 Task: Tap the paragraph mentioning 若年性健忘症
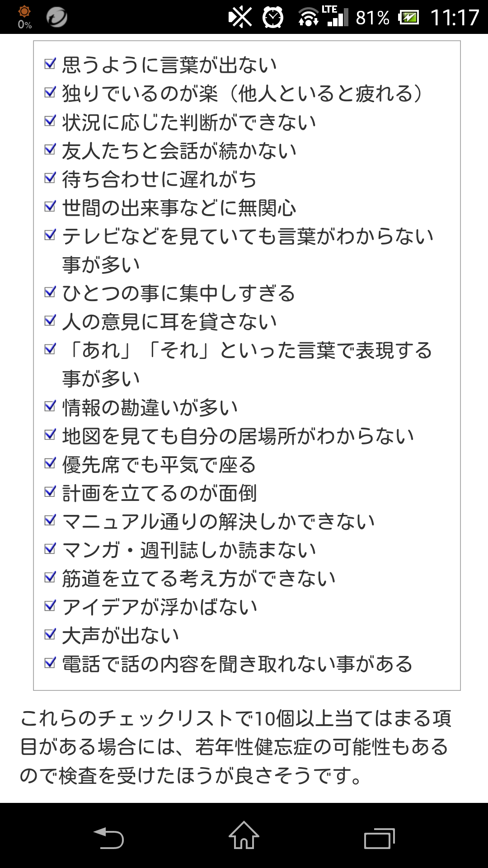click(x=235, y=747)
